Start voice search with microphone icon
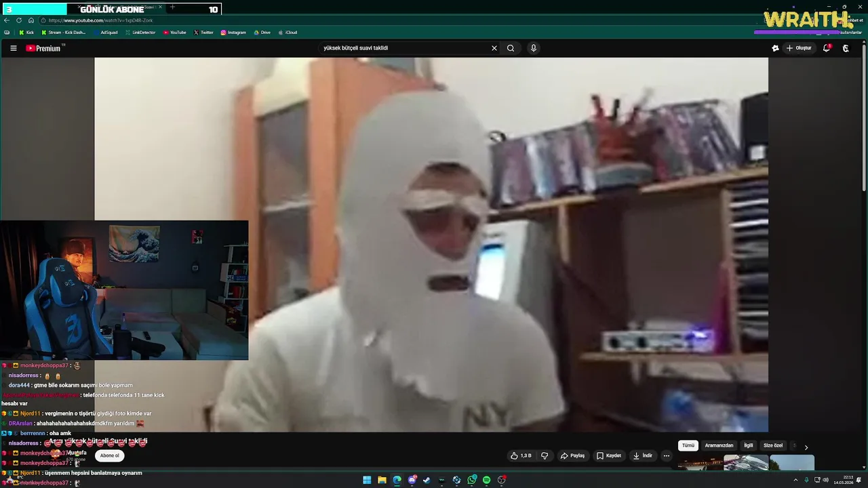The image size is (868, 488). (x=534, y=48)
